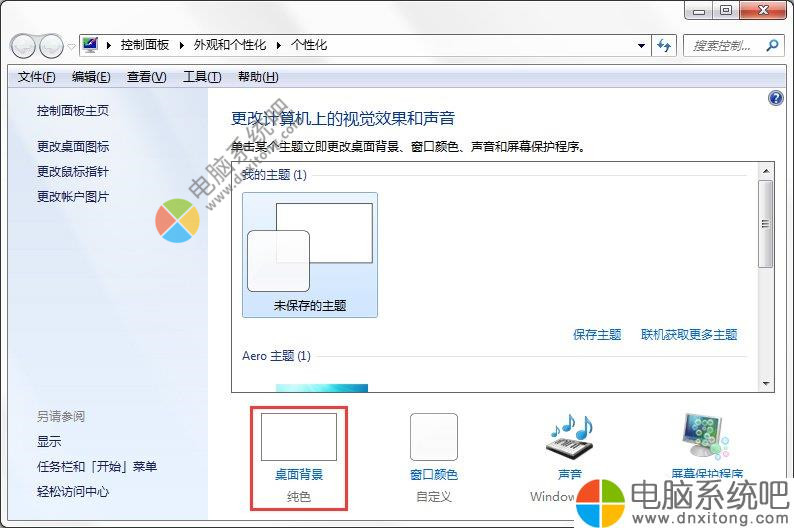
Task: Open the Window Color (窗口颜色) icon
Action: pyautogui.click(x=434, y=437)
